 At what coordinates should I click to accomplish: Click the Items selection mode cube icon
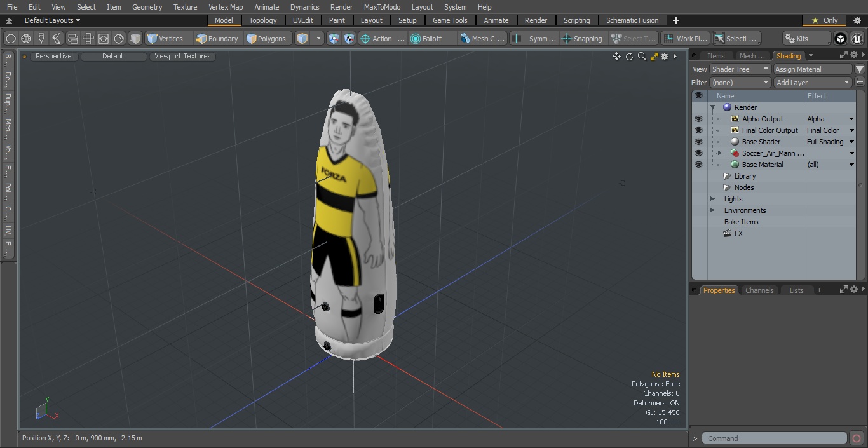(302, 39)
